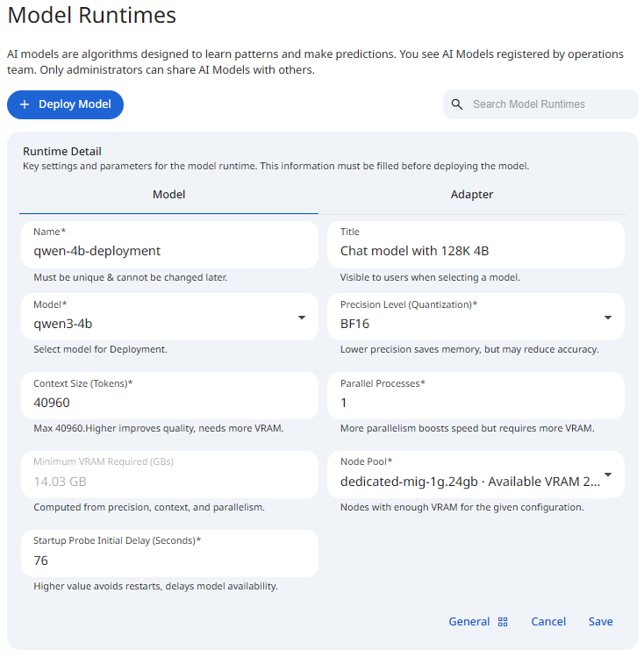Click the Context Size (Tokens) field
This screenshot has height=657, width=644.
[x=168, y=403]
